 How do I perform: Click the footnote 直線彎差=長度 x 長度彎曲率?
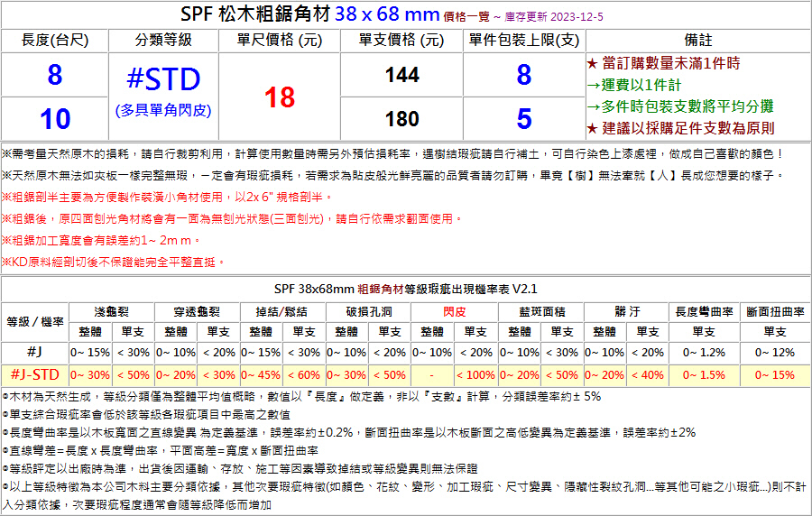point(160,451)
